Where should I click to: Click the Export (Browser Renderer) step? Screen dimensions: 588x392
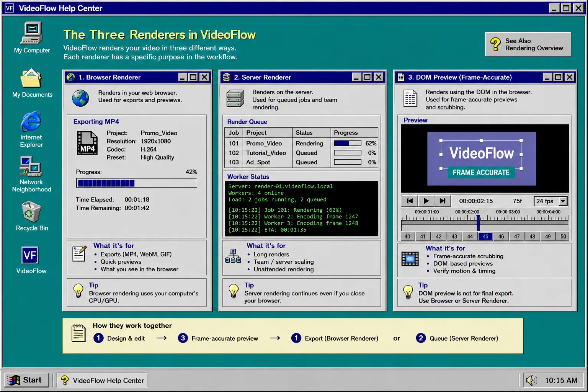335,338
